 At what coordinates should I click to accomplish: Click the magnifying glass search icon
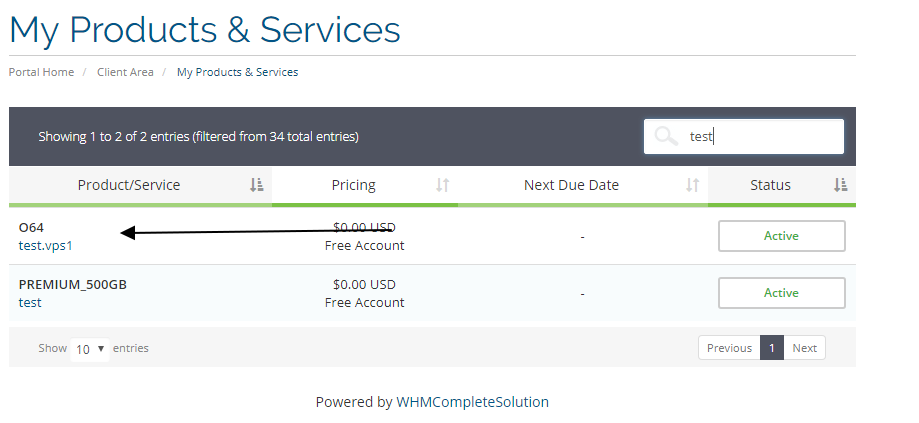pos(666,137)
